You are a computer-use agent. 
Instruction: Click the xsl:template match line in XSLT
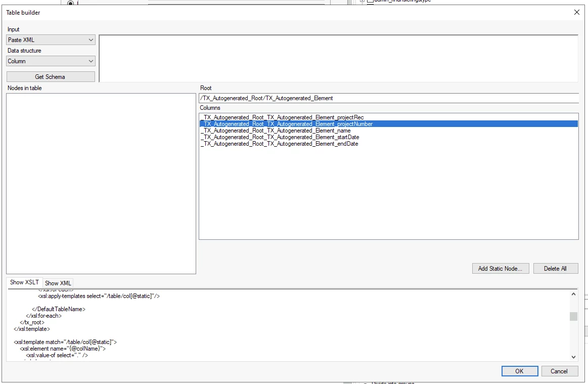[65, 342]
